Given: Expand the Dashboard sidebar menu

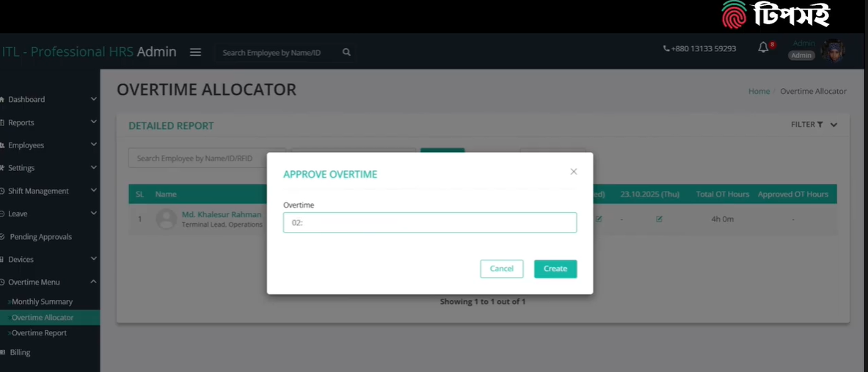Looking at the screenshot, I should pos(48,100).
